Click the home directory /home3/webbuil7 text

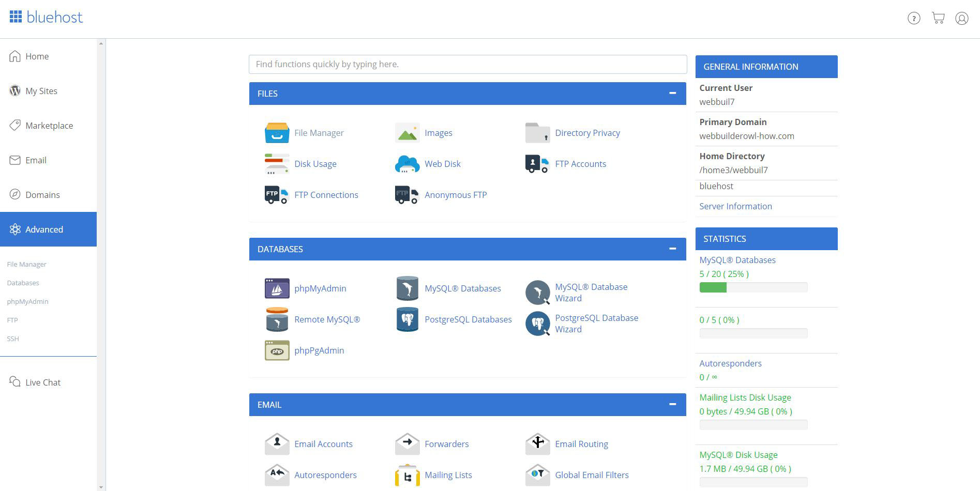click(x=733, y=170)
